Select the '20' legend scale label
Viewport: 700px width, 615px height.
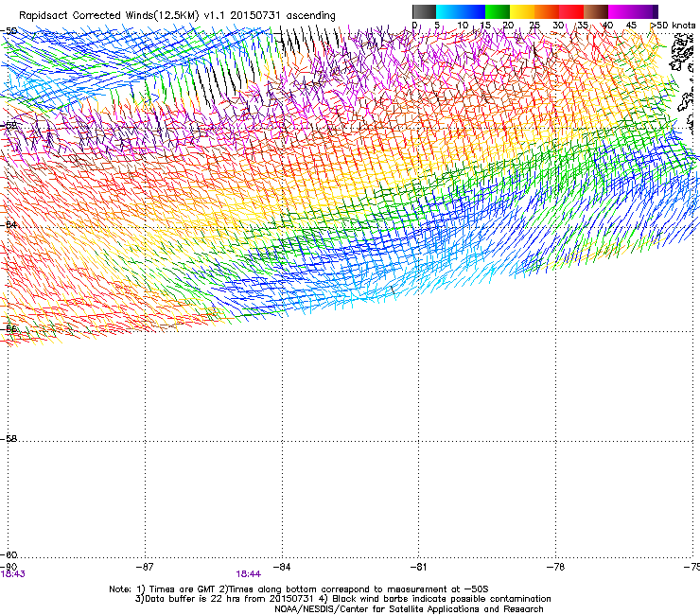point(508,26)
